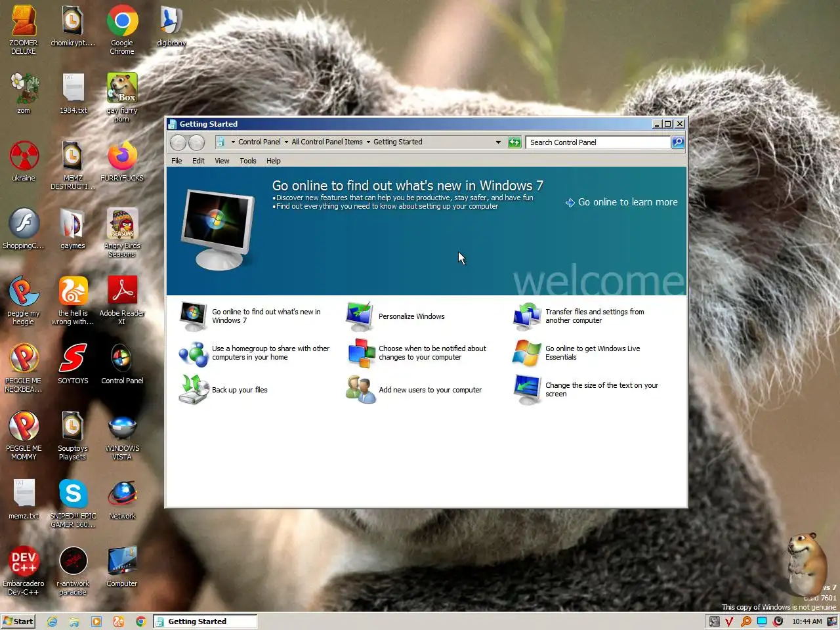Select the SOYTOYS desktop icon
The image size is (840, 630).
pos(73,364)
